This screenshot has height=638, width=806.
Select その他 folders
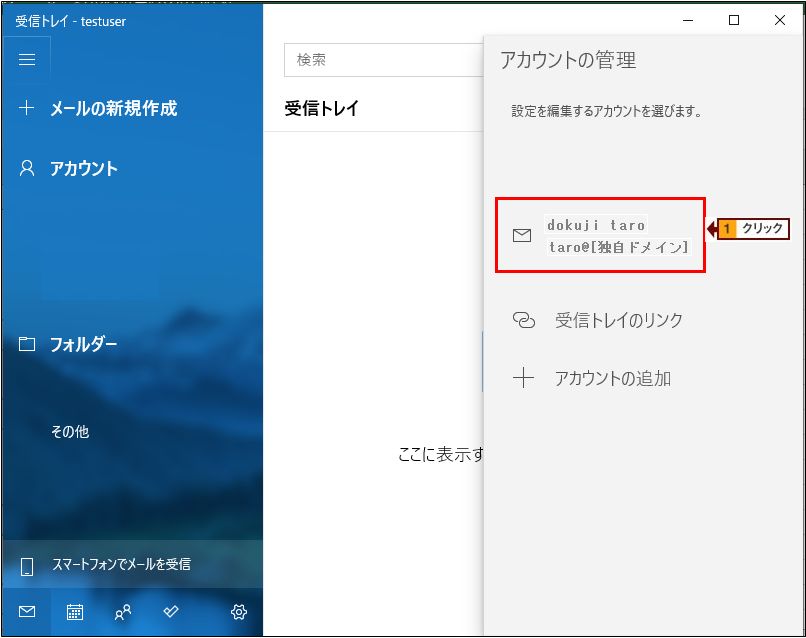coord(70,431)
